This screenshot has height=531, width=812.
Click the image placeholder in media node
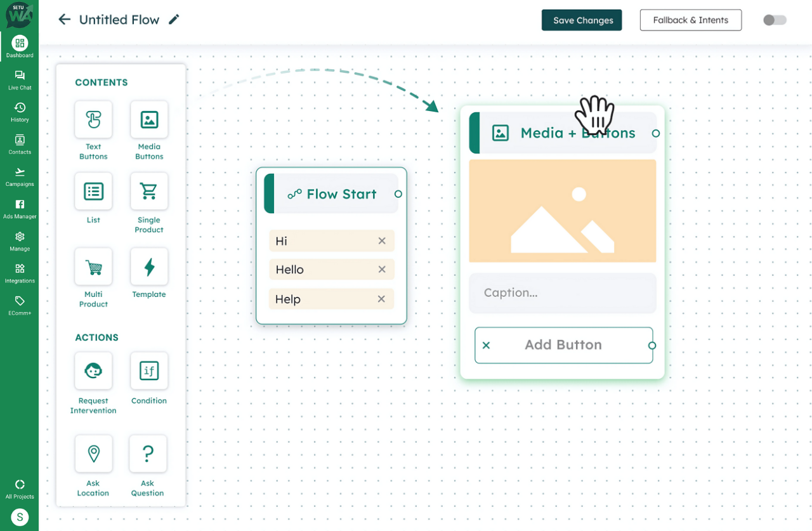[563, 211]
